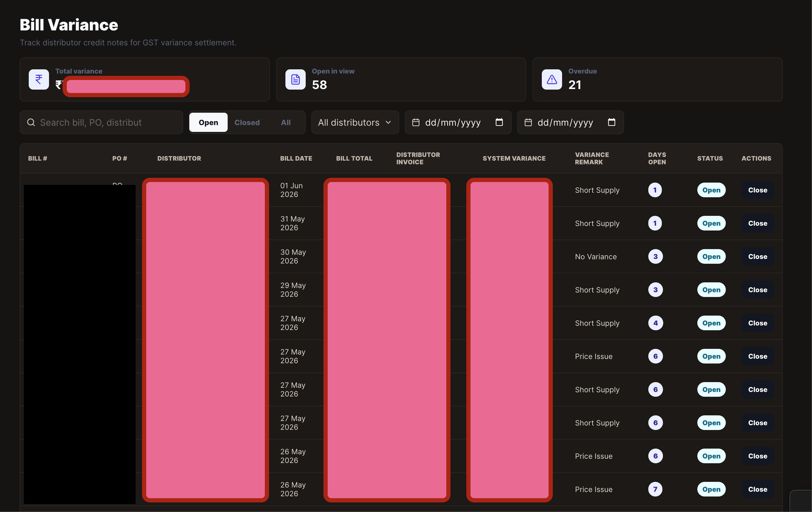Select the Open filter tab
The width and height of the screenshot is (812, 512).
click(208, 122)
